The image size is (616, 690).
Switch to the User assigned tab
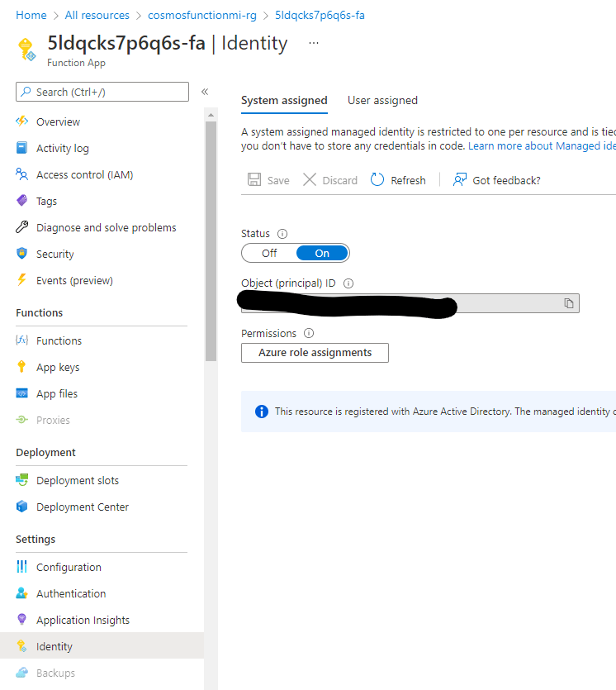point(382,100)
